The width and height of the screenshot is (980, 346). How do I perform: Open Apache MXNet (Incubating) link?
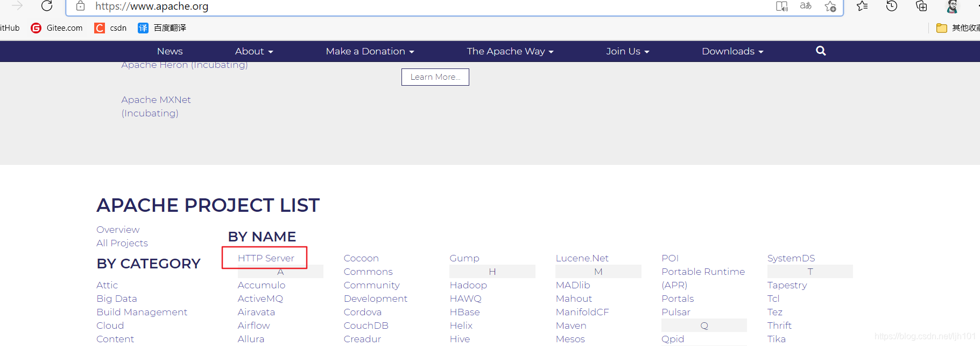(x=156, y=106)
